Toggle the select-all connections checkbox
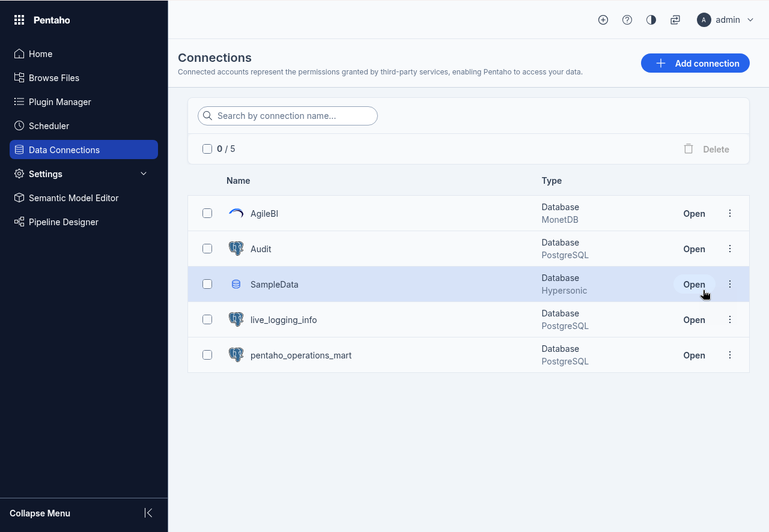The image size is (769, 532). click(x=207, y=149)
